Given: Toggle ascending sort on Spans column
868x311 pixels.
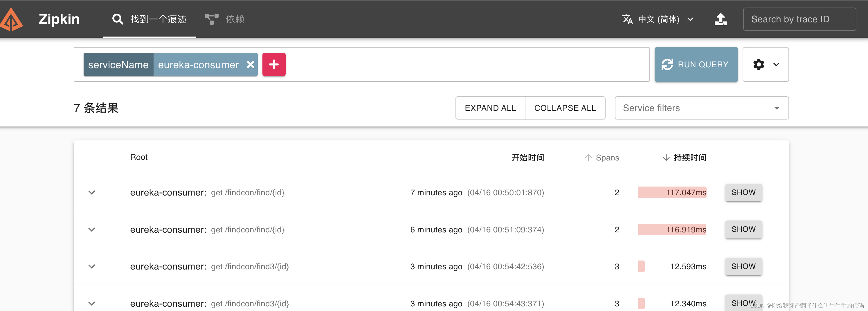Looking at the screenshot, I should (x=588, y=158).
